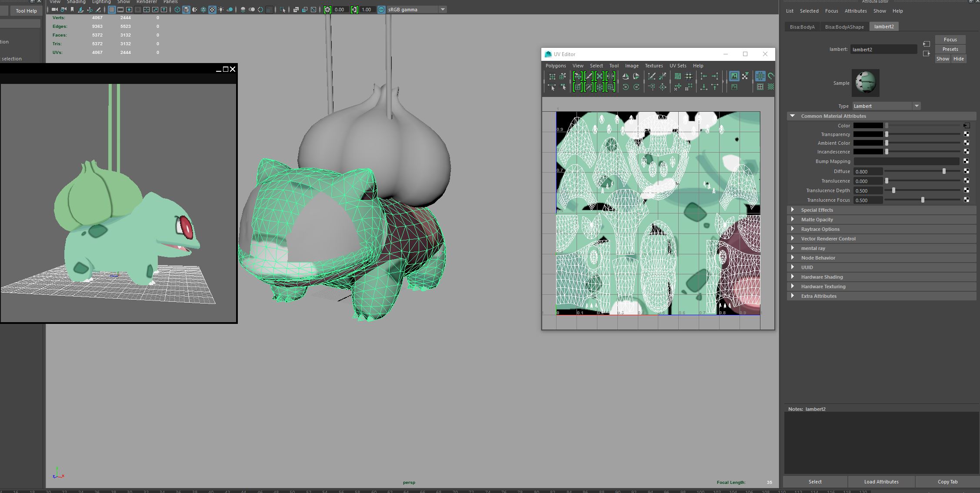The width and height of the screenshot is (980, 493).
Task: Click the flip UVs vertically icon
Action: [637, 76]
